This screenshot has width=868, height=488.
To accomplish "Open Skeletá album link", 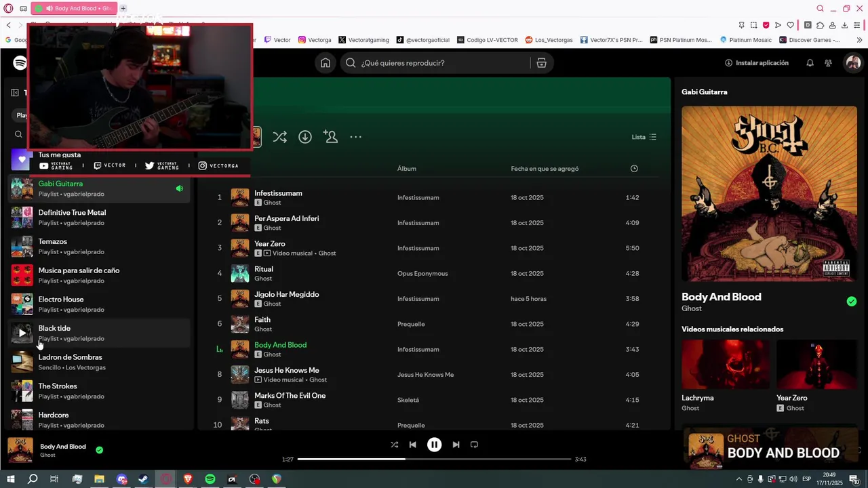I will coord(408,400).
